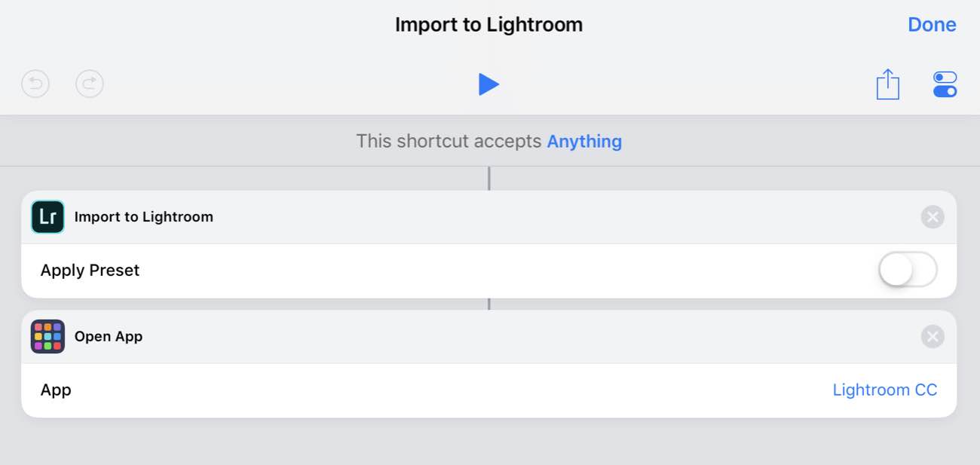Open shortcut settings toggles icon
980x465 pixels.
point(945,84)
